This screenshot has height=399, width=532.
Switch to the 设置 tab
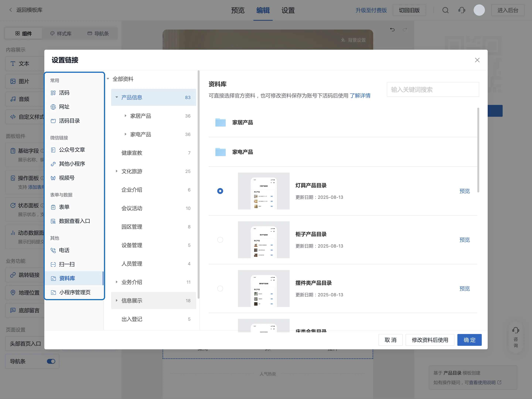tap(288, 10)
